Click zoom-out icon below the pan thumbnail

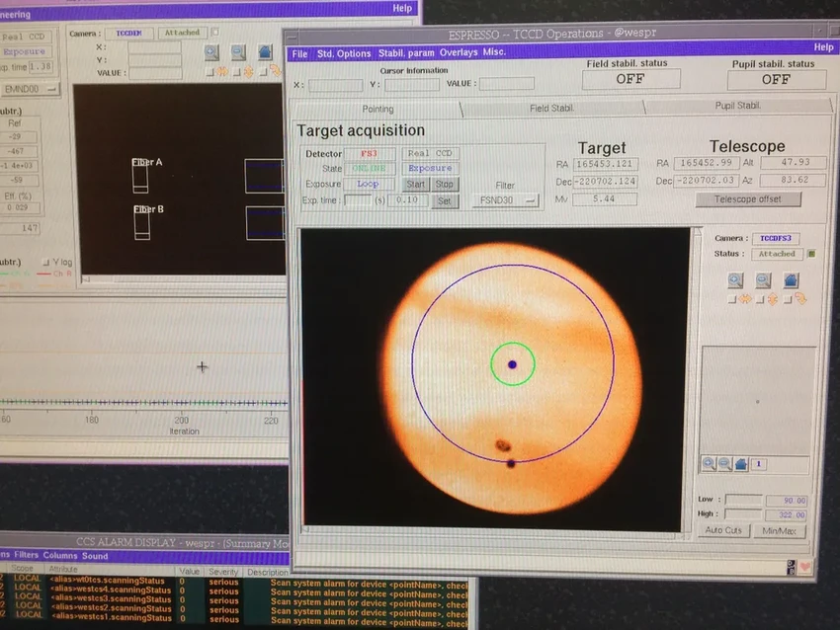724,463
